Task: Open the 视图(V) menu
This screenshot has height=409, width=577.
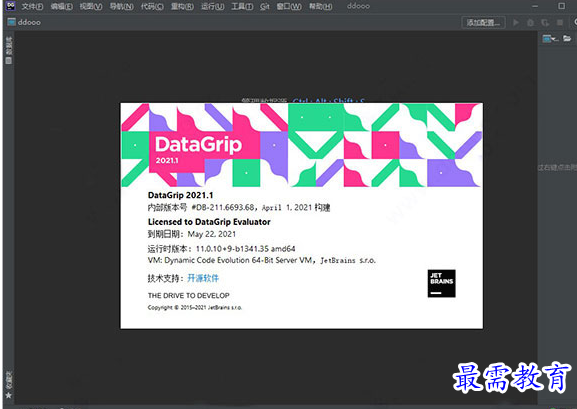Action: 91,7
